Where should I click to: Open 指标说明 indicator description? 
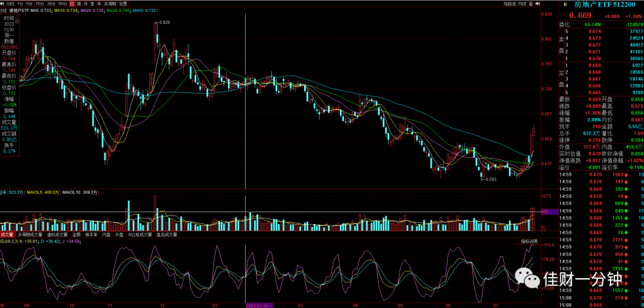[528, 241]
